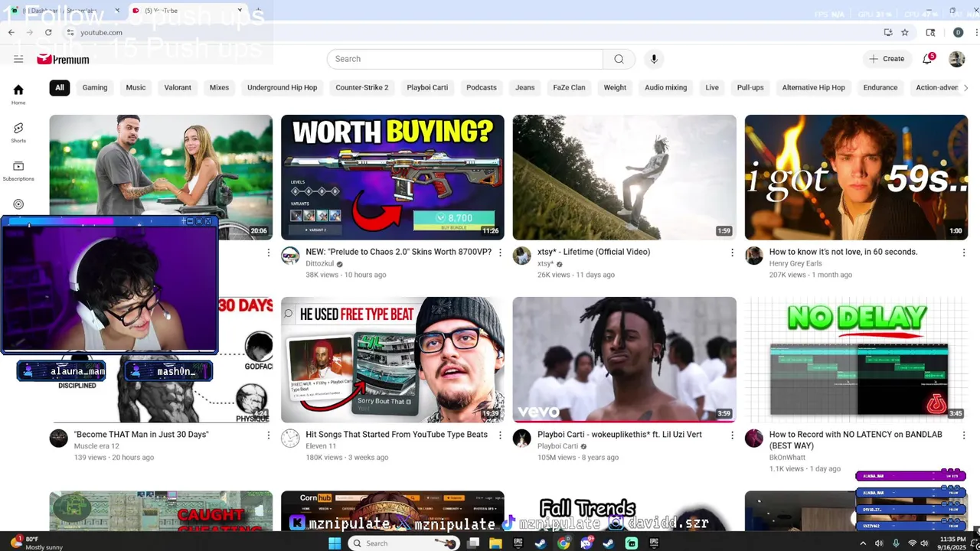Bookmark this page with the star
The image size is (980, 551).
coord(905,32)
